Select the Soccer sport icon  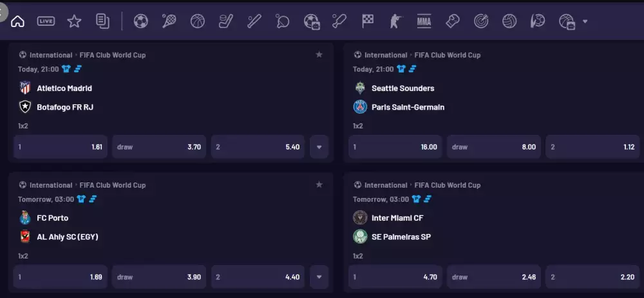(x=140, y=21)
